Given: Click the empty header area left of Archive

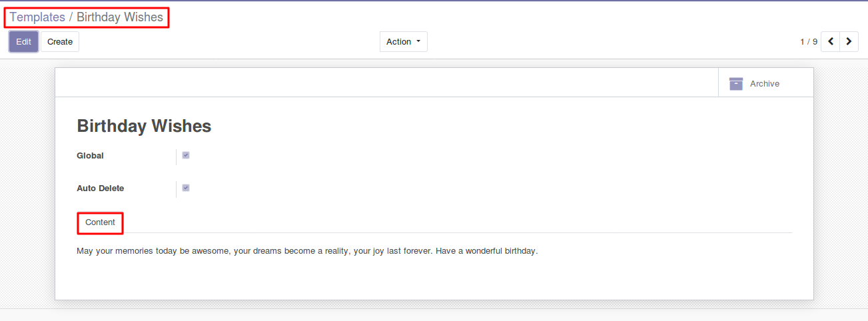Looking at the screenshot, I should [386, 83].
